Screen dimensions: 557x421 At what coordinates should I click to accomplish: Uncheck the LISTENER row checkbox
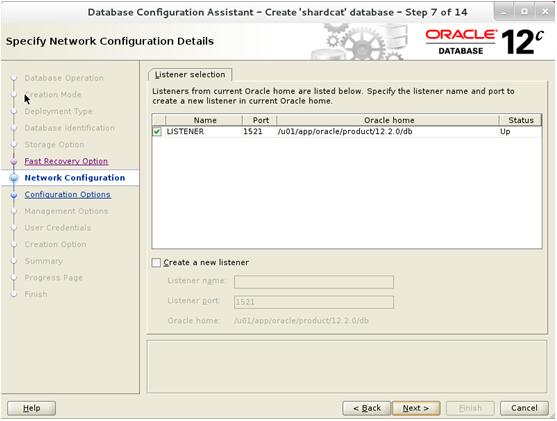tap(157, 132)
